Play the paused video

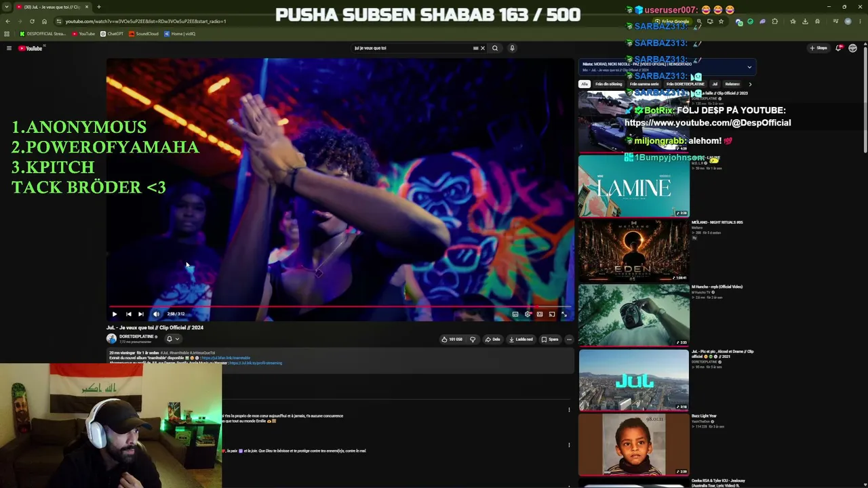pyautogui.click(x=115, y=314)
